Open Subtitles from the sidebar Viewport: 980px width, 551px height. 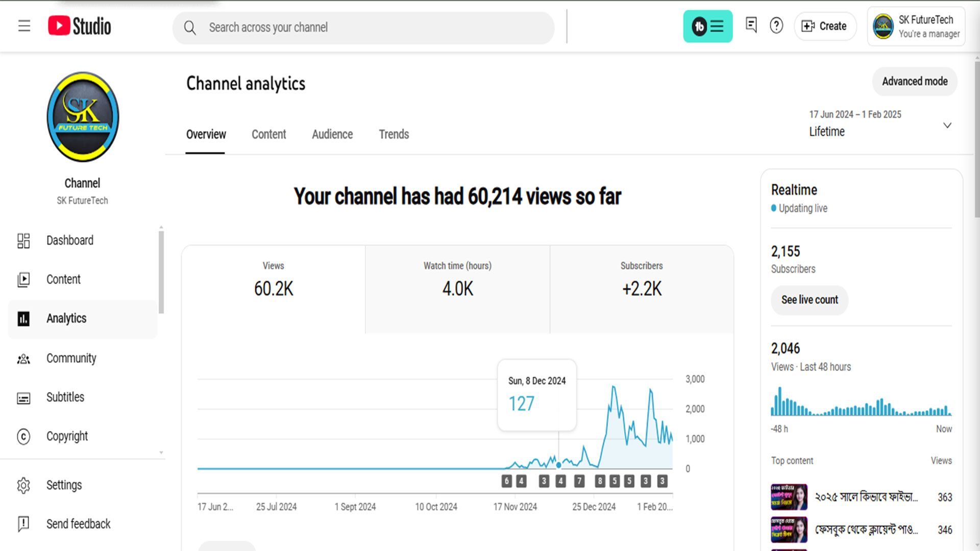click(65, 397)
